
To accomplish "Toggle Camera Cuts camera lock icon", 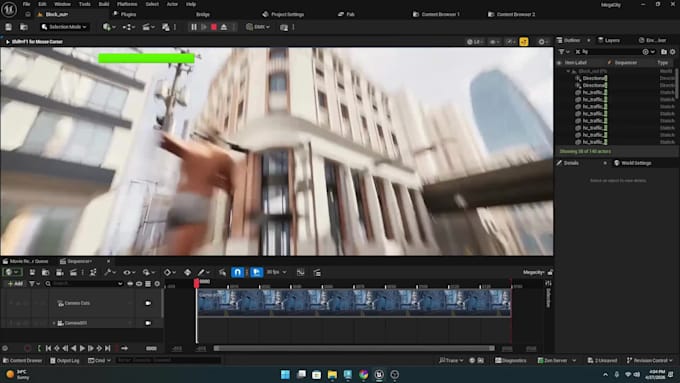I will (x=148, y=303).
